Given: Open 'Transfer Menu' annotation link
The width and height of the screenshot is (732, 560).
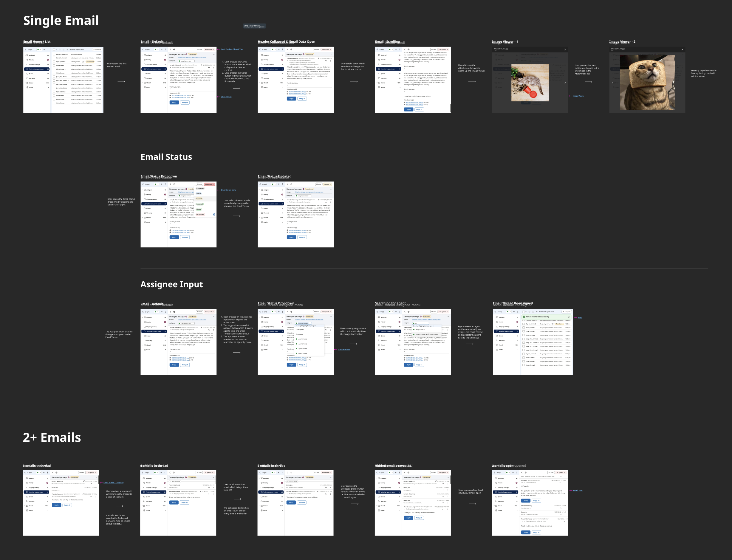Looking at the screenshot, I should (344, 350).
